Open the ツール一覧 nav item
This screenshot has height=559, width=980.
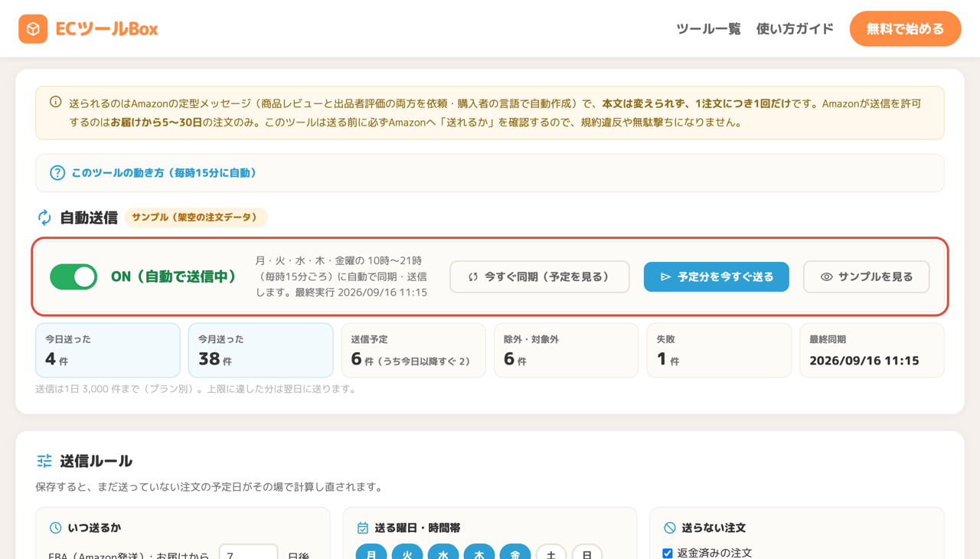(708, 29)
